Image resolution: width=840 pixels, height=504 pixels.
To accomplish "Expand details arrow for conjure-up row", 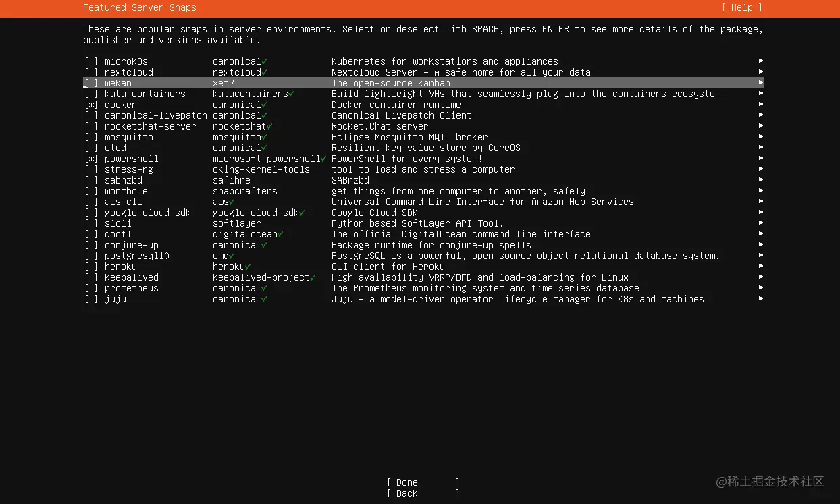I will point(761,245).
